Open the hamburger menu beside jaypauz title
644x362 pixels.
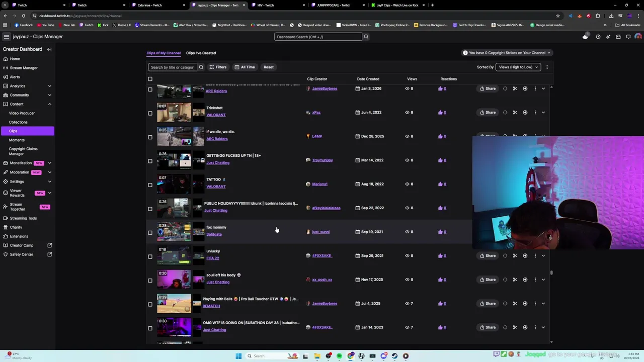point(6,37)
